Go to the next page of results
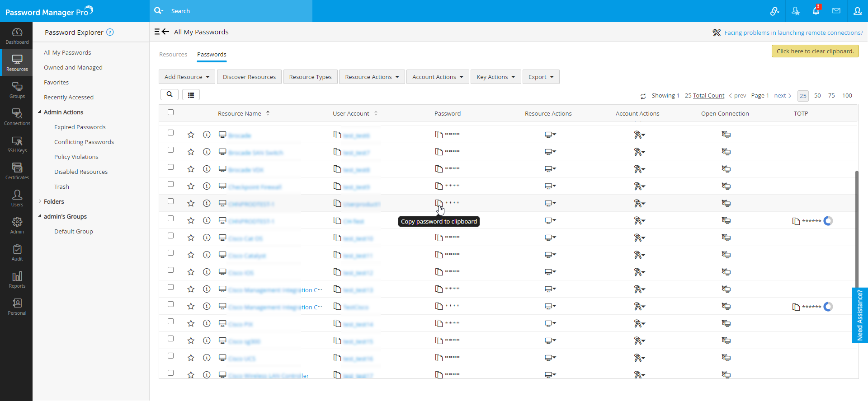 (x=783, y=95)
